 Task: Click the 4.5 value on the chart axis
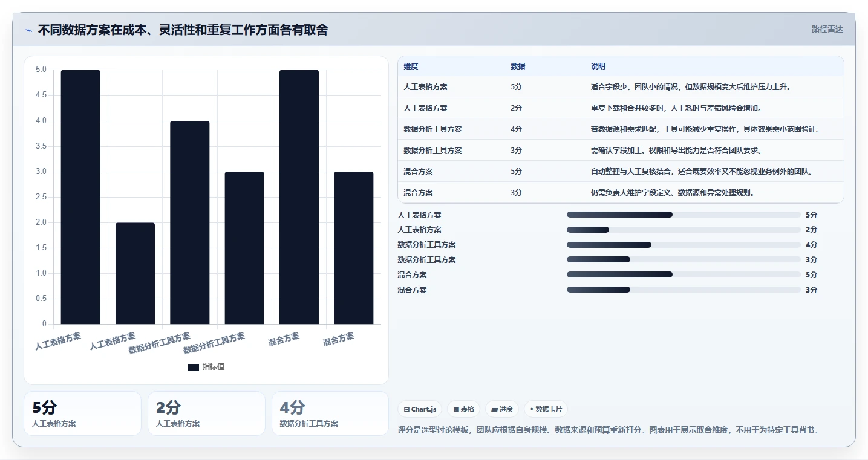pos(41,96)
